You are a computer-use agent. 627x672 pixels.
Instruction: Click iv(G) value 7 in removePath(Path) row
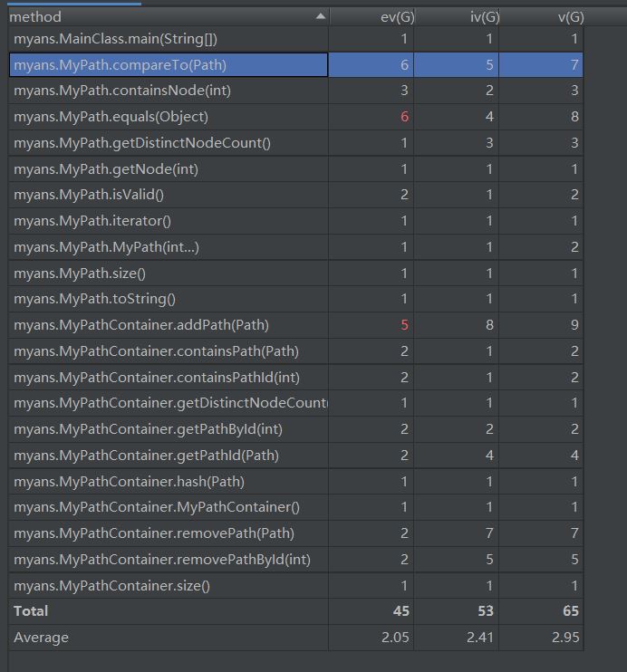pyautogui.click(x=489, y=533)
